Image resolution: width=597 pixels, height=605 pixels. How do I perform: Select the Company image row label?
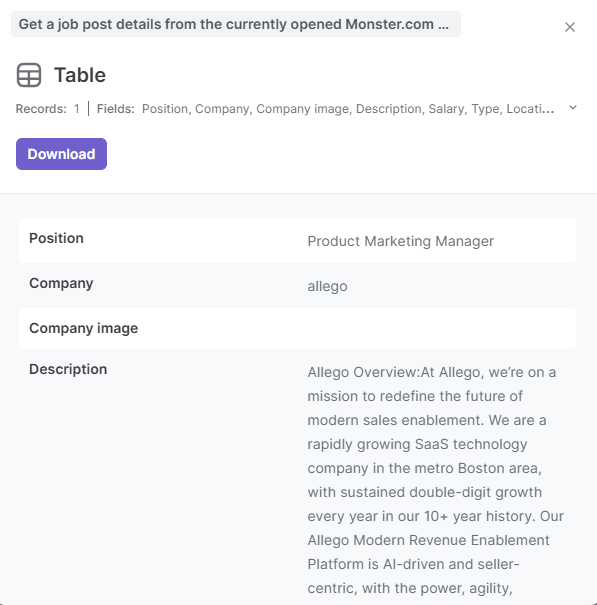click(x=84, y=328)
